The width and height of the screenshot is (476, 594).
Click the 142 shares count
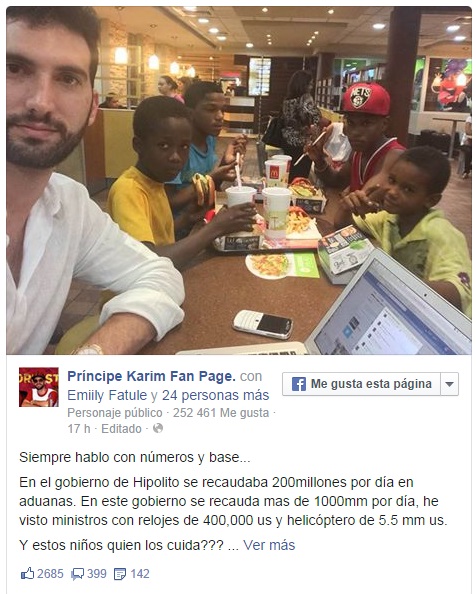point(140,574)
